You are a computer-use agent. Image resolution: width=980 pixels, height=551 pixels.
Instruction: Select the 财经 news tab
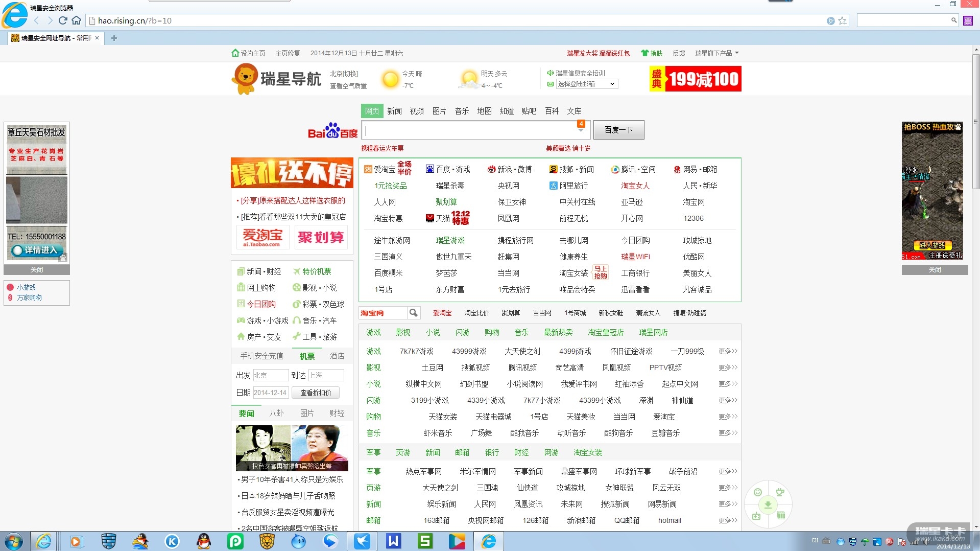click(x=337, y=413)
